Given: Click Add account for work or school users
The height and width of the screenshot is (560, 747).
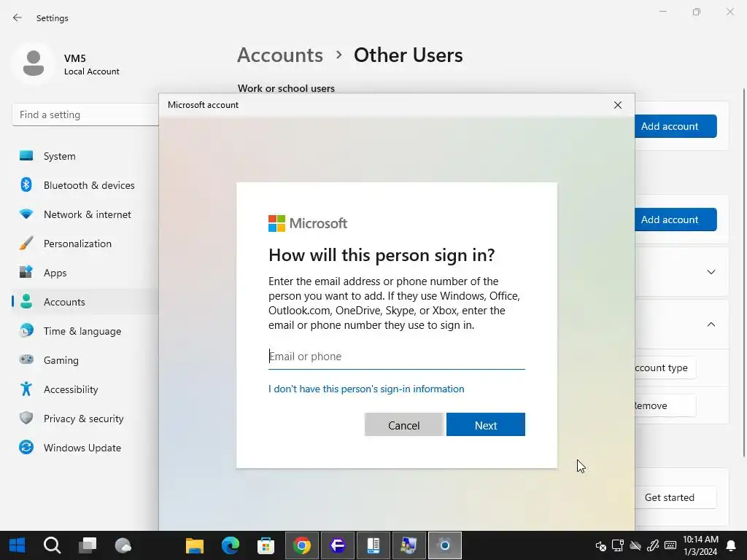Looking at the screenshot, I should 675,126.
